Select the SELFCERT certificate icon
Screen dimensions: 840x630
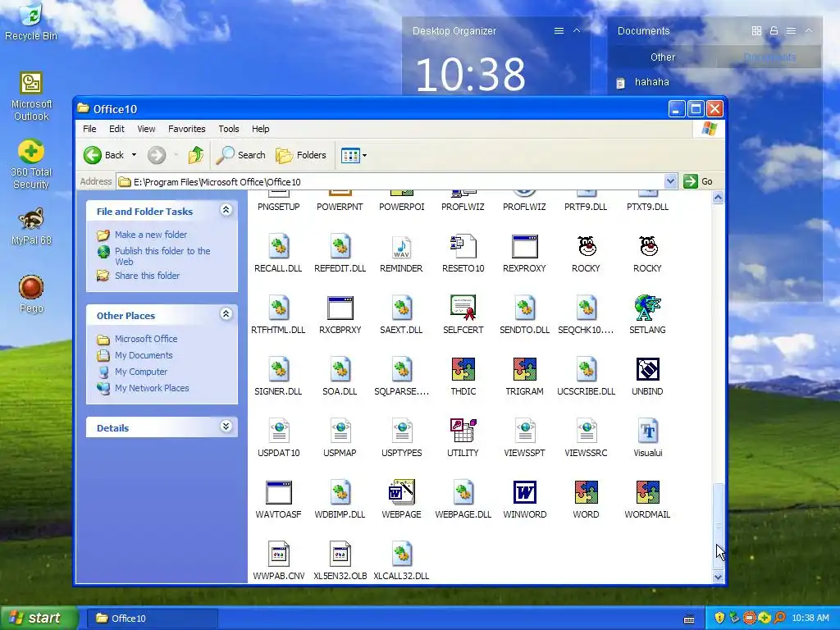pos(463,308)
